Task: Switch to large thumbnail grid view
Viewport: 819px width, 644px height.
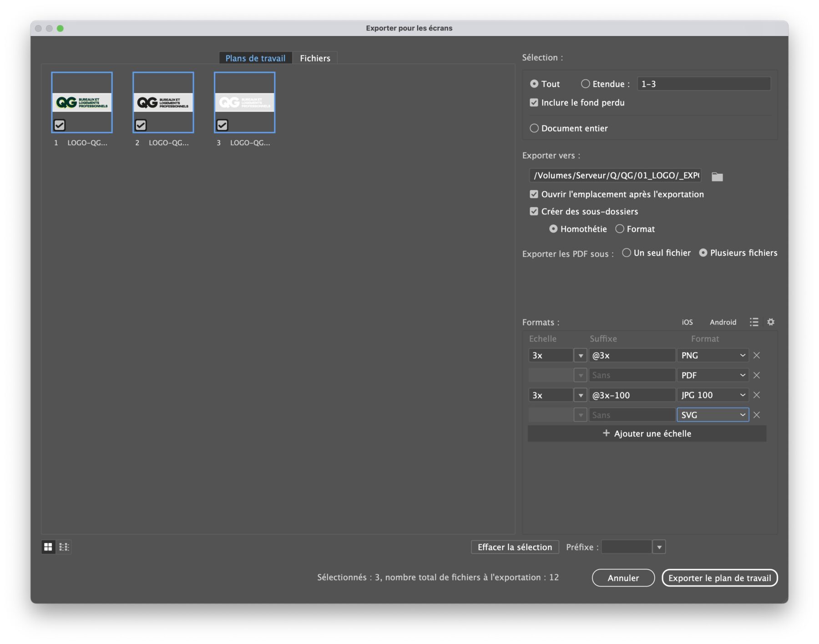Action: [x=48, y=547]
